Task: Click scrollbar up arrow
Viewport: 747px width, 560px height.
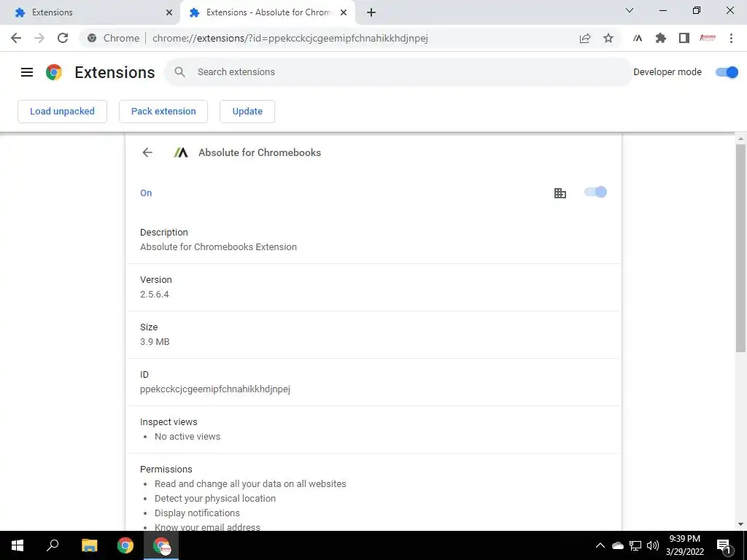Action: pos(740,139)
